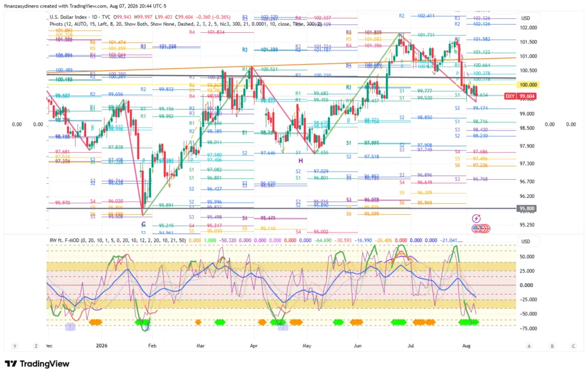588x376 pixels.
Task: Select the purple C marker below January low
Action: pos(143,224)
